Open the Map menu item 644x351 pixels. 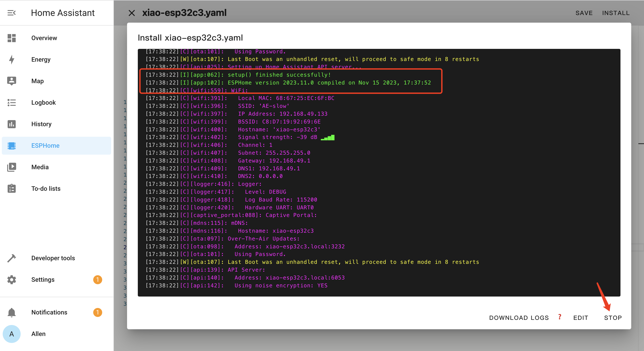56,81
